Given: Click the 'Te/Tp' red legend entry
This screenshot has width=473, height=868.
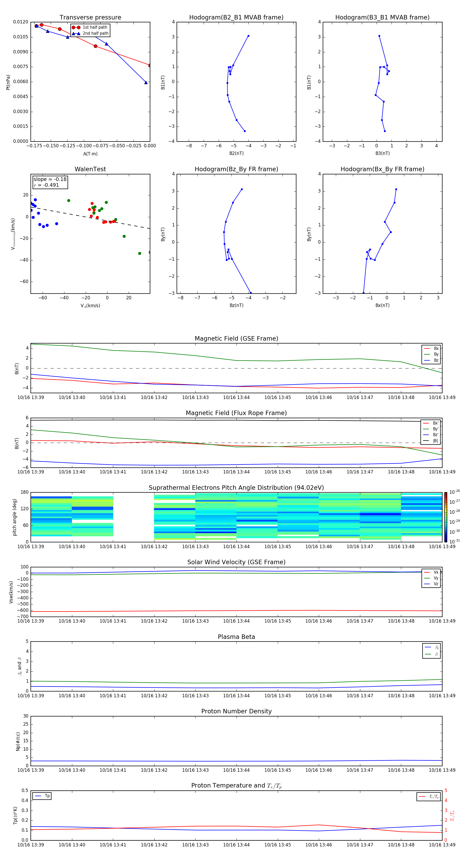Looking at the screenshot, I should click(x=429, y=796).
